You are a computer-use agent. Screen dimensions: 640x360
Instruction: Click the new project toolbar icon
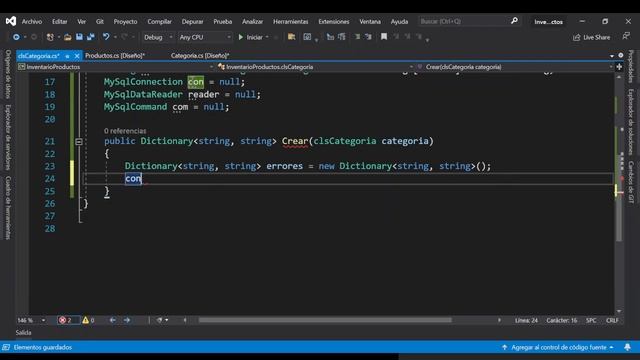[50, 37]
